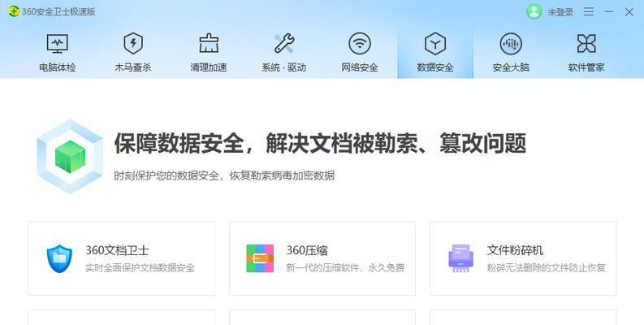Click the green cube data safety graphic

[70, 157]
